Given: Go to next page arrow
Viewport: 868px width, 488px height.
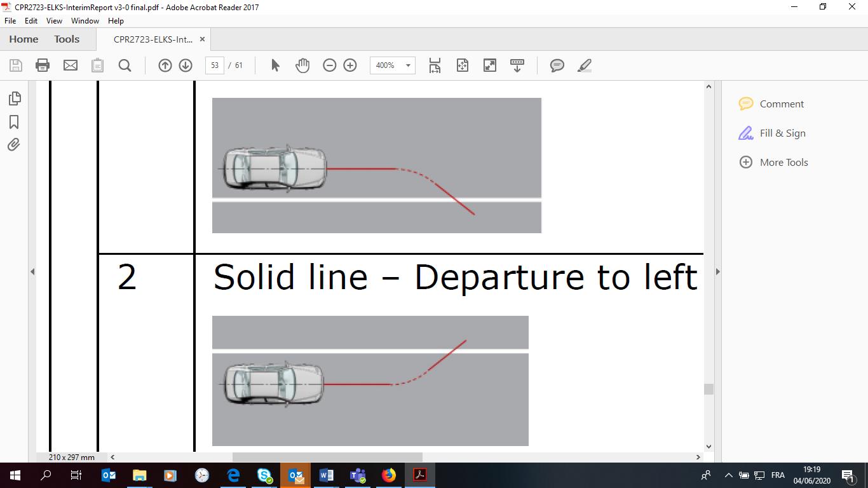Looking at the screenshot, I should (186, 65).
